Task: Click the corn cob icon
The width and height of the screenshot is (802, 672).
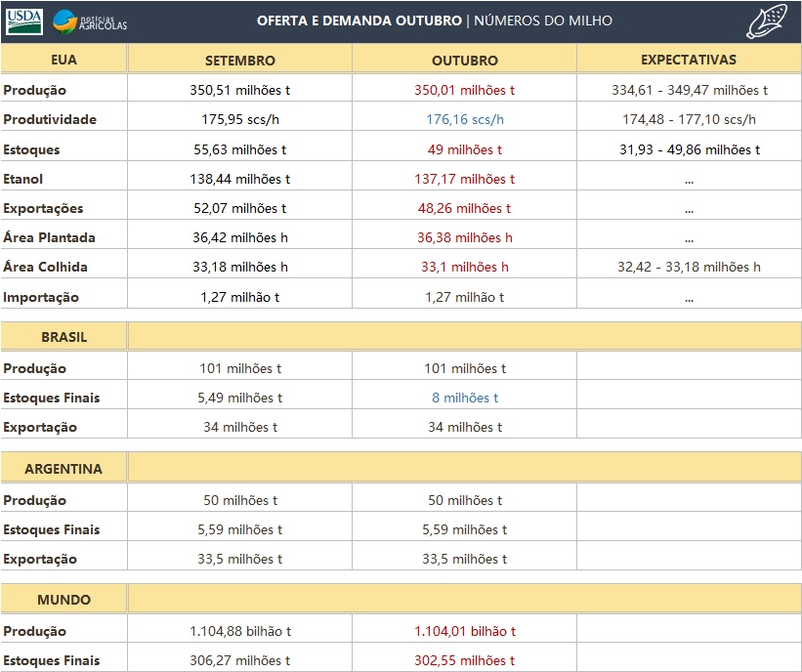Action: pos(767,21)
